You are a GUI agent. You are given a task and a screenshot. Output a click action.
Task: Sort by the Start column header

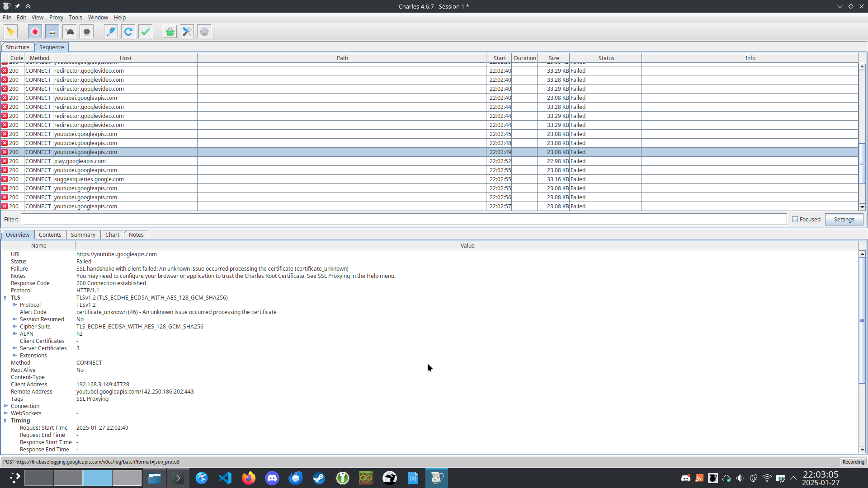click(x=499, y=58)
